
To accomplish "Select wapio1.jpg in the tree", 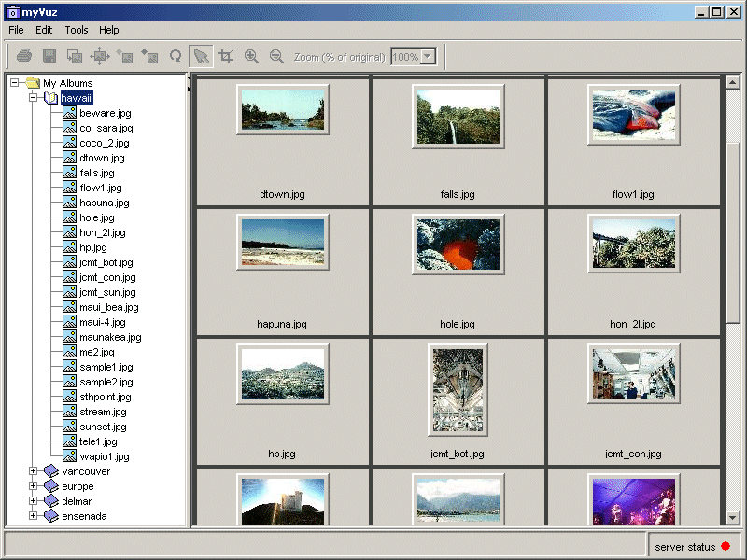I will click(x=105, y=456).
